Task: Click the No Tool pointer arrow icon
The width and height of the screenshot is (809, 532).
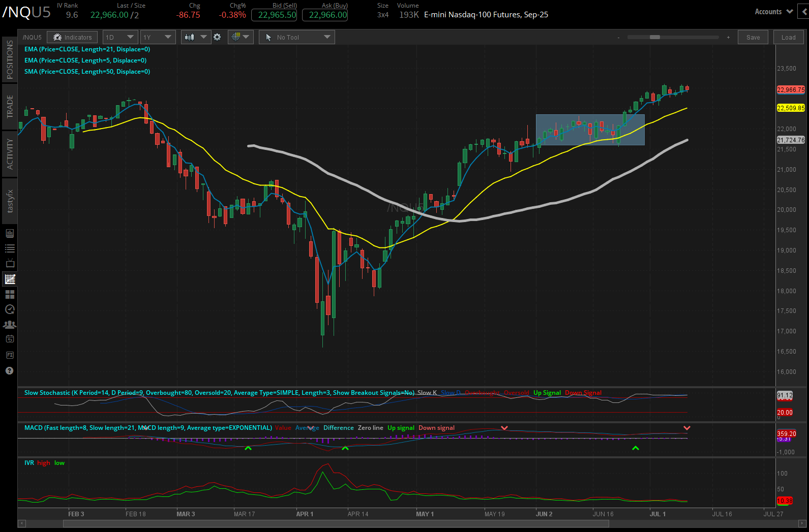Action: pyautogui.click(x=268, y=37)
